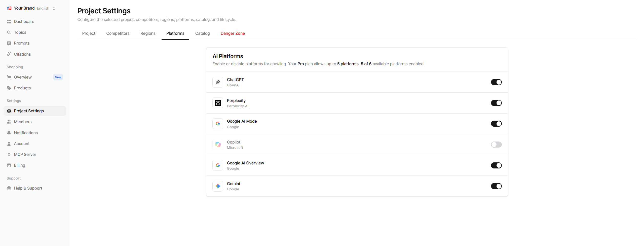
Task: Click the Gemini platform name
Action: click(233, 184)
